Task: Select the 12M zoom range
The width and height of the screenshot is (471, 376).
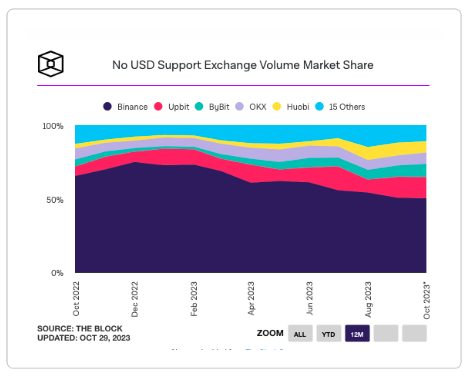Action: (357, 334)
